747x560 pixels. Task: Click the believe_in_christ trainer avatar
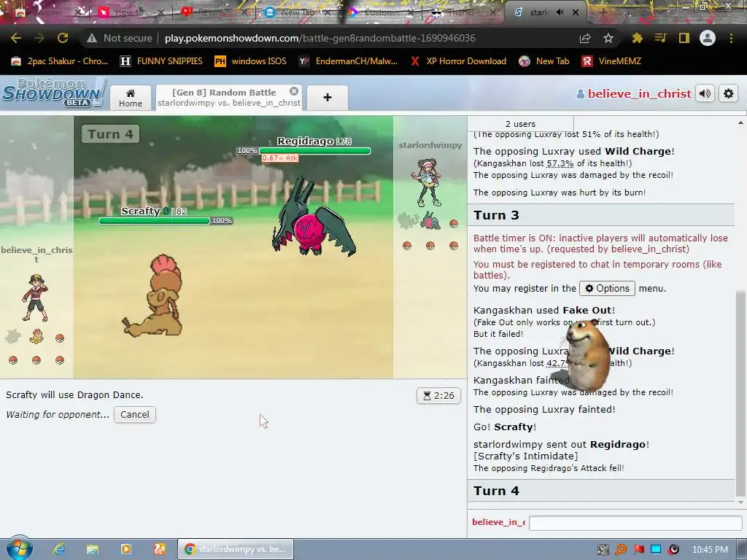pos(35,298)
